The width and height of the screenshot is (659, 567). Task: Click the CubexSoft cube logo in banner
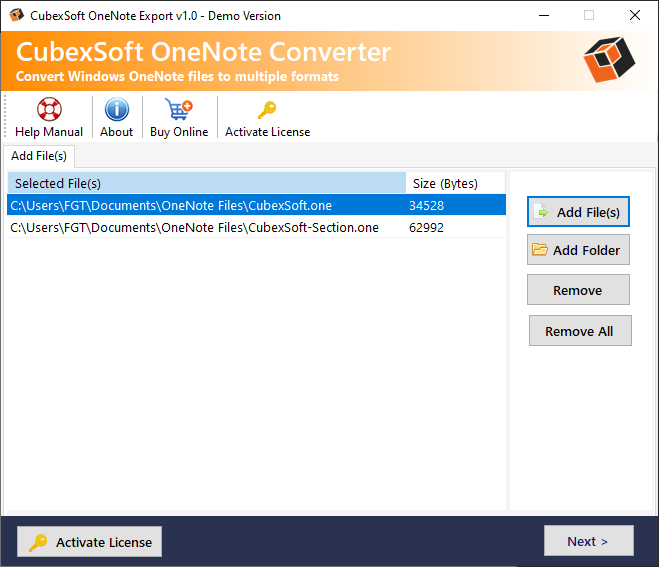point(609,60)
